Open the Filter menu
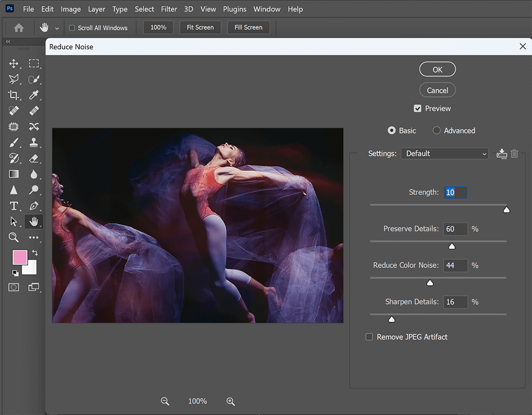The height and width of the screenshot is (415, 532). (x=169, y=9)
